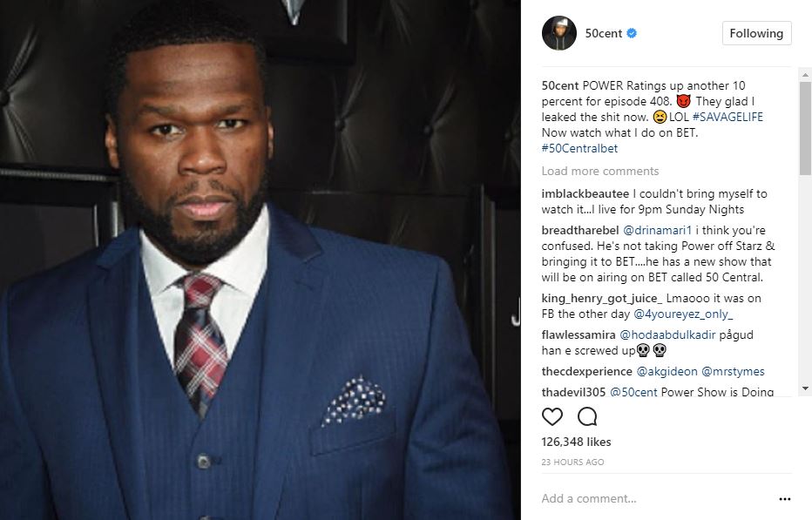The height and width of the screenshot is (520, 812).
Task: Click the scrollbar down arrow
Action: coord(805,388)
